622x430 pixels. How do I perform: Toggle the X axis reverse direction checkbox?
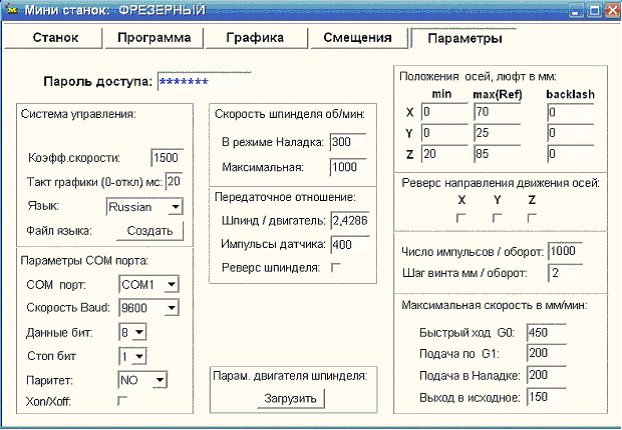(x=461, y=218)
